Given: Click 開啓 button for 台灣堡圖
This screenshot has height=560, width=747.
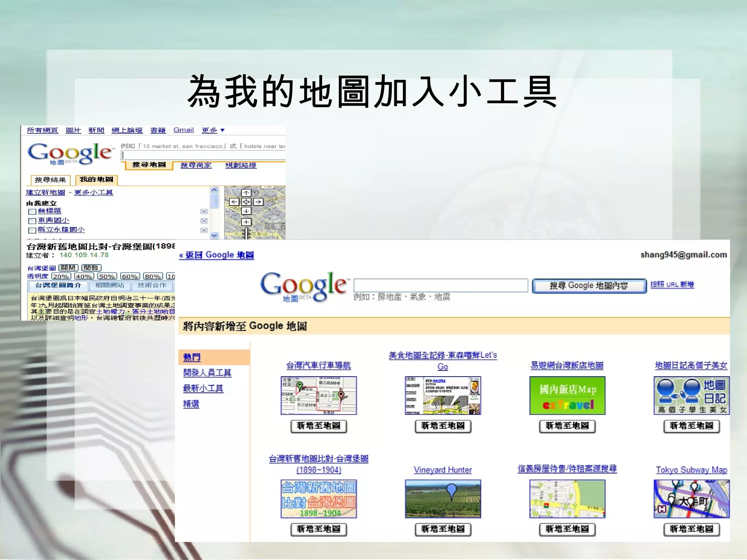Looking at the screenshot, I should pyautogui.click(x=91, y=268).
